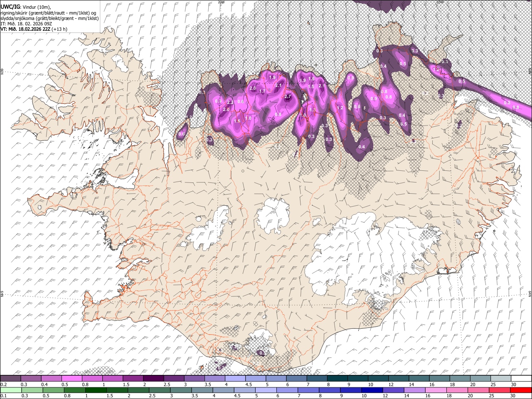The height and width of the screenshot is (399, 532).
Task: Select the 1.5 value label on the map
Action: click(311, 86)
